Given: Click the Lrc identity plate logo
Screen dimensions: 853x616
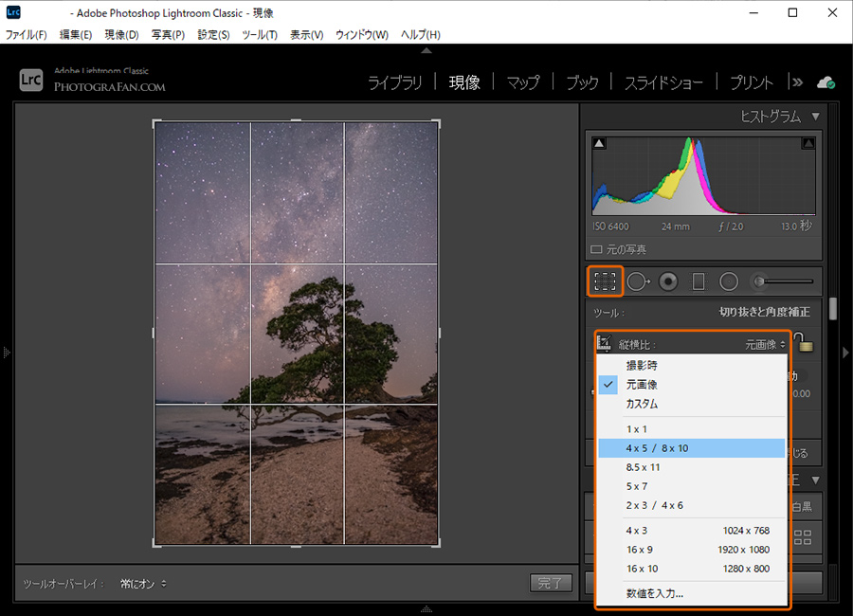Looking at the screenshot, I should 31,80.
